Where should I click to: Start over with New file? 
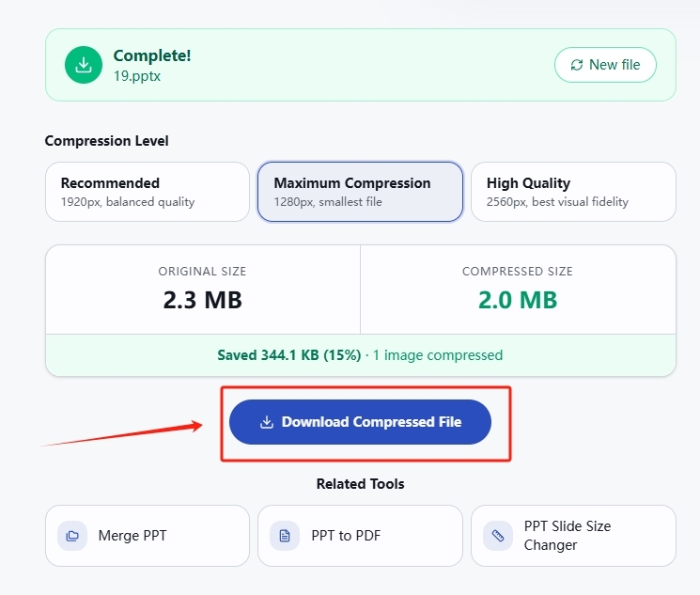605,65
